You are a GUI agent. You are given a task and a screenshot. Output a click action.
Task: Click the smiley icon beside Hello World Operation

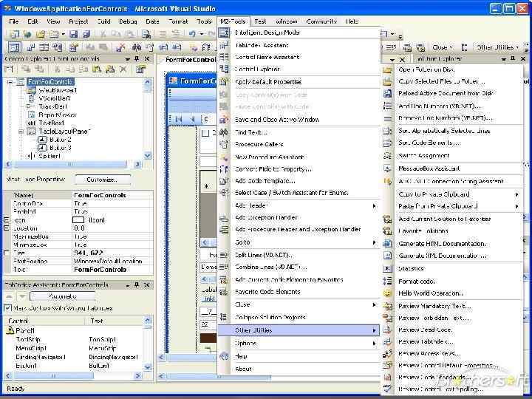coord(387,293)
